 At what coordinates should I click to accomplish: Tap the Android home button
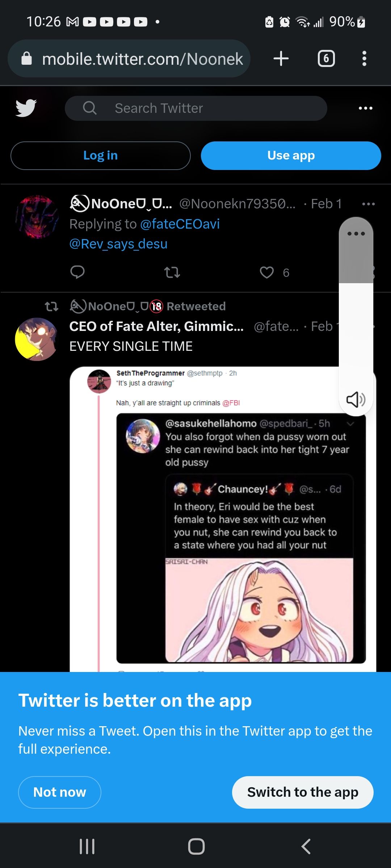[196, 846]
